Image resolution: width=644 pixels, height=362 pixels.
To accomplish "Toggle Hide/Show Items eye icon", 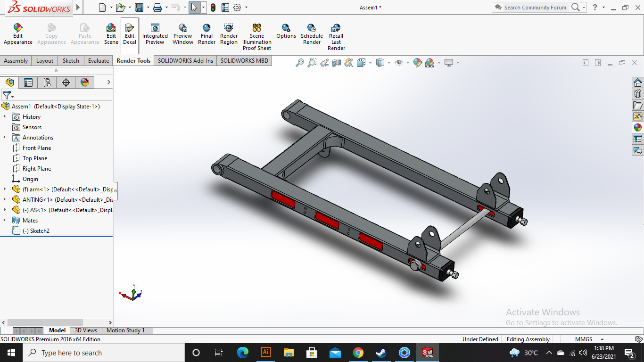I will [x=399, y=63].
